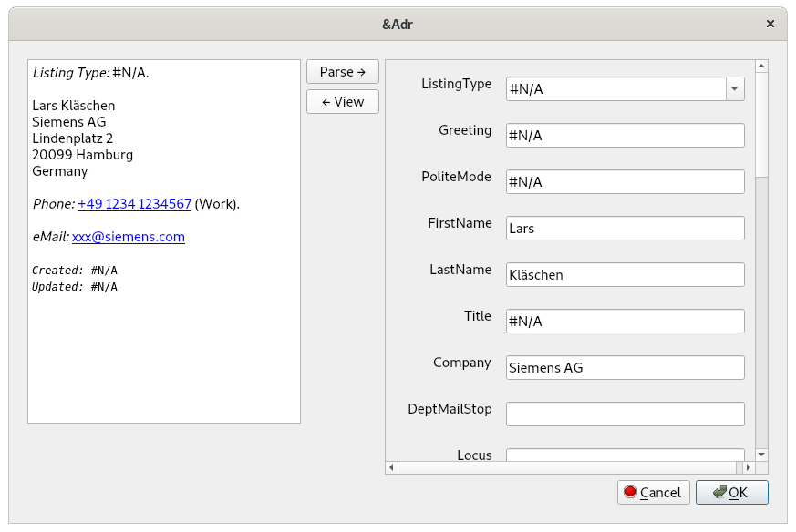Click the View button
The width and height of the screenshot is (796, 532).
pyautogui.click(x=342, y=102)
